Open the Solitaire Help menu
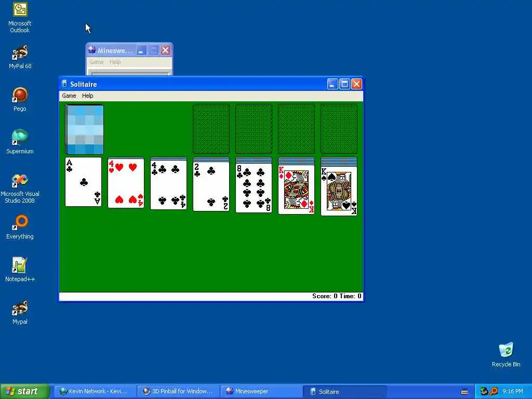 tap(87, 96)
